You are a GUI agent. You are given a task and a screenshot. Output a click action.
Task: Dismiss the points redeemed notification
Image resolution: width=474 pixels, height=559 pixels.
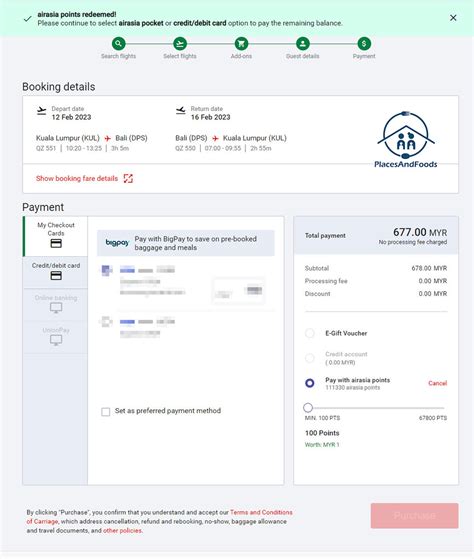pos(453,18)
